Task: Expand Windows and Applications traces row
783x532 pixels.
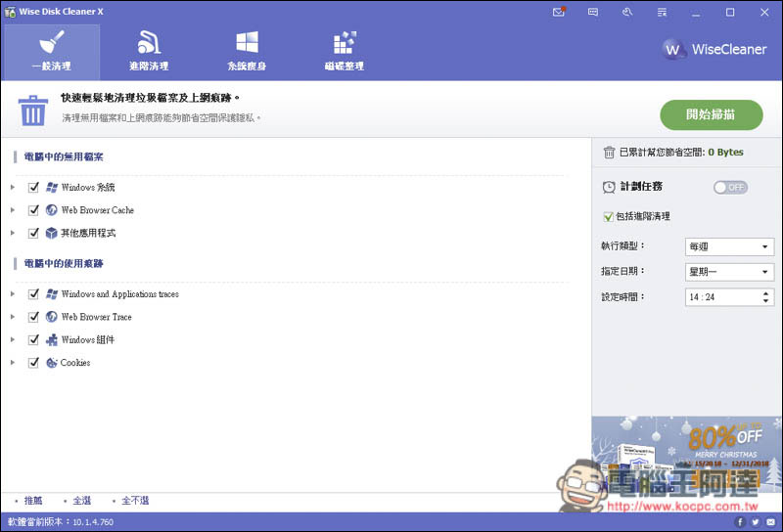Action: (13, 294)
